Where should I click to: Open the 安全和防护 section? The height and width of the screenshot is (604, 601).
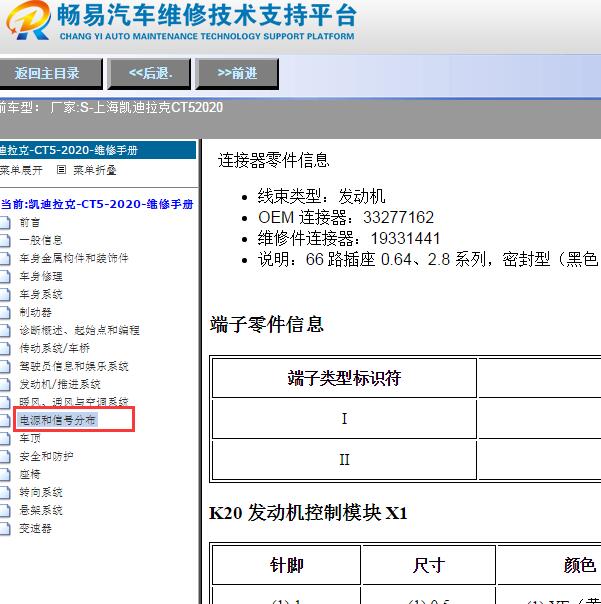[x=46, y=456]
